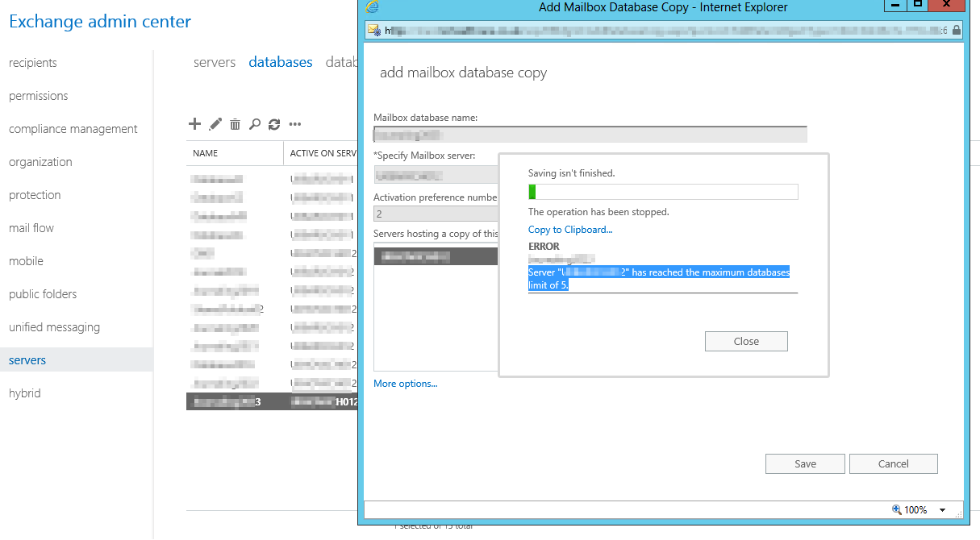This screenshot has width=980, height=540.
Task: Switch to the databases tab
Action: [x=281, y=62]
